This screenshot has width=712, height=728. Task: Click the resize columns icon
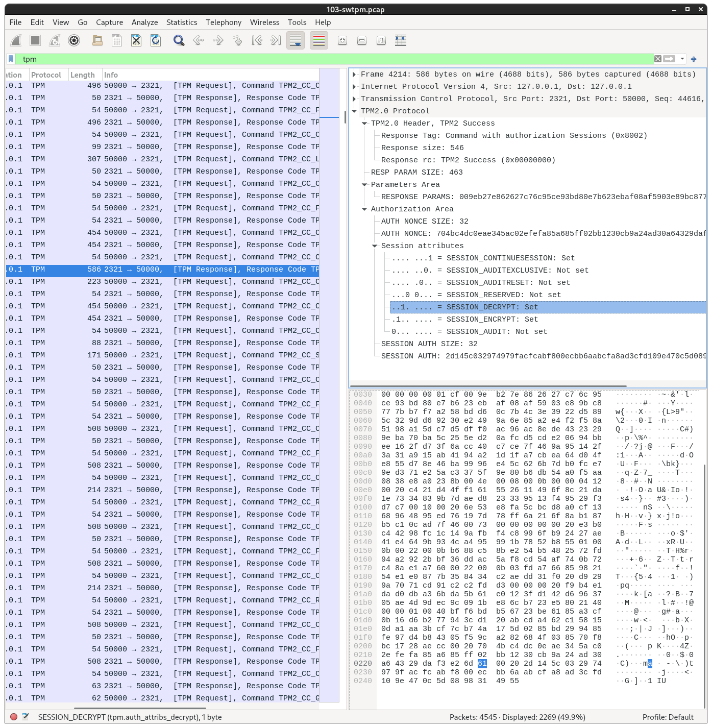[401, 40]
